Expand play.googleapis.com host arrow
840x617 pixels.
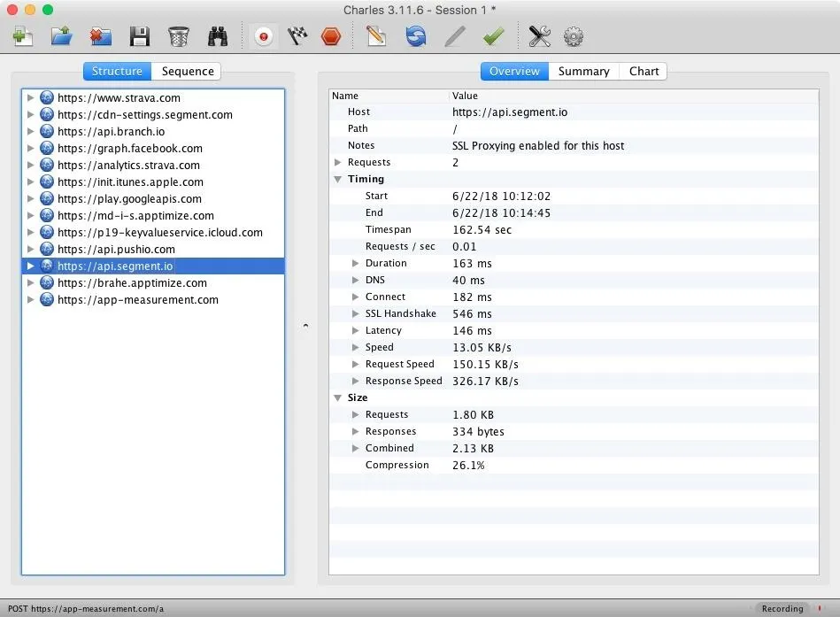click(x=30, y=198)
